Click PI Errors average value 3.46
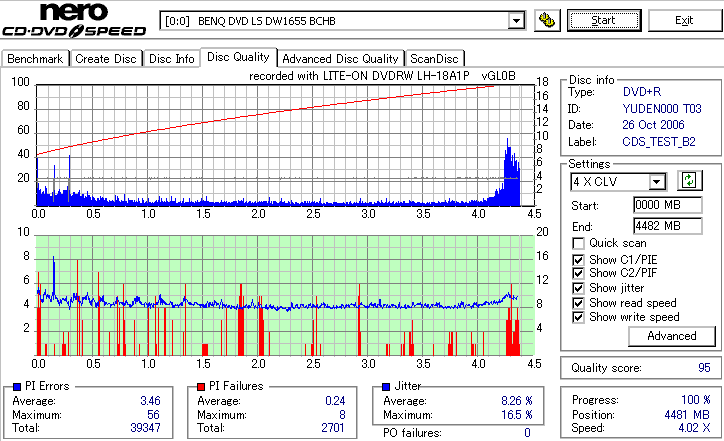 [x=150, y=401]
